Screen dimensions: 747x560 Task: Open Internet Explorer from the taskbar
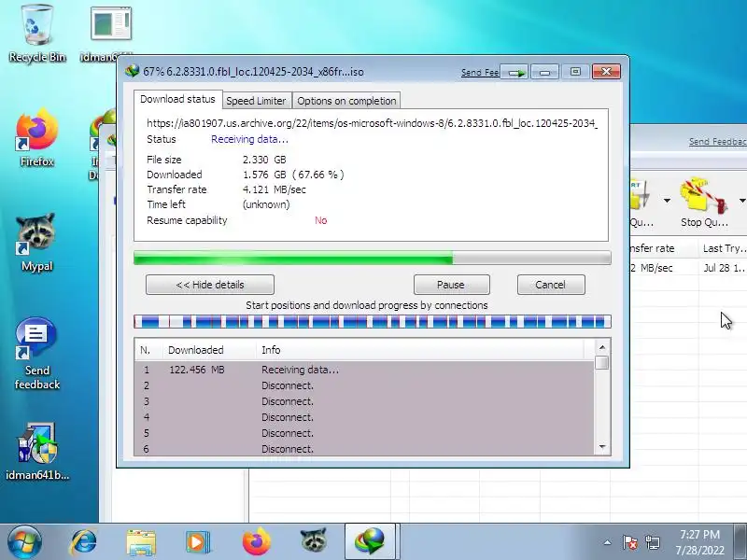coord(83,542)
